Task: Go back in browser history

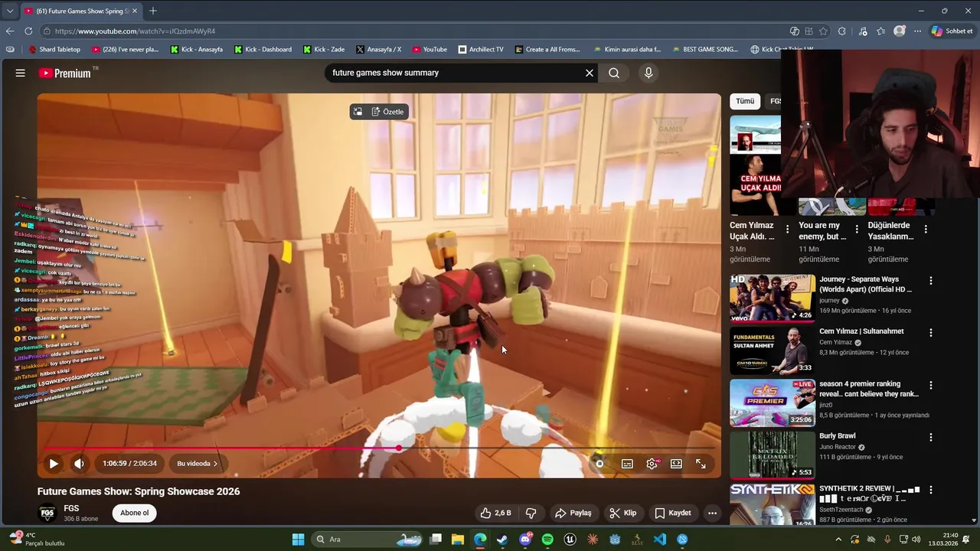Action: pyautogui.click(x=10, y=31)
